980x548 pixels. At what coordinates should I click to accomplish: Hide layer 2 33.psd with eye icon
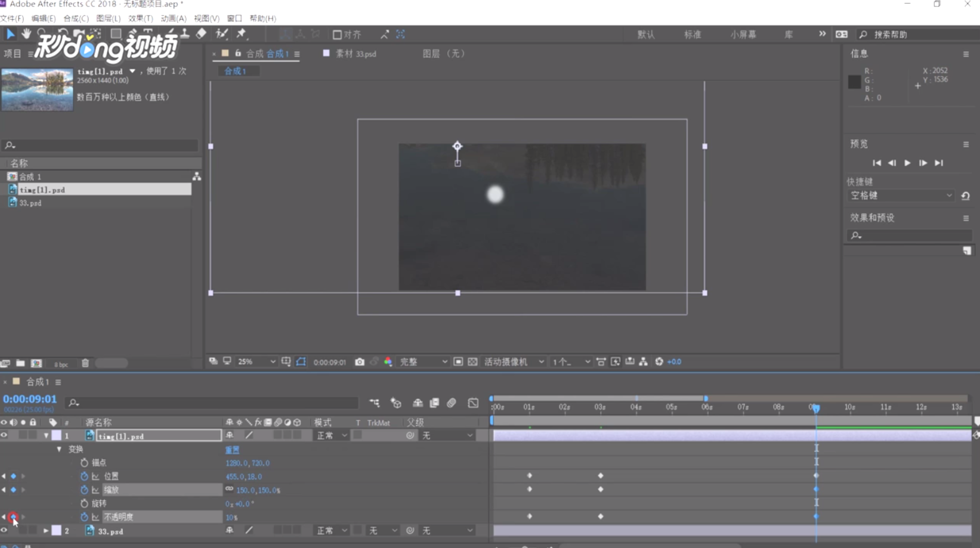coord(4,530)
